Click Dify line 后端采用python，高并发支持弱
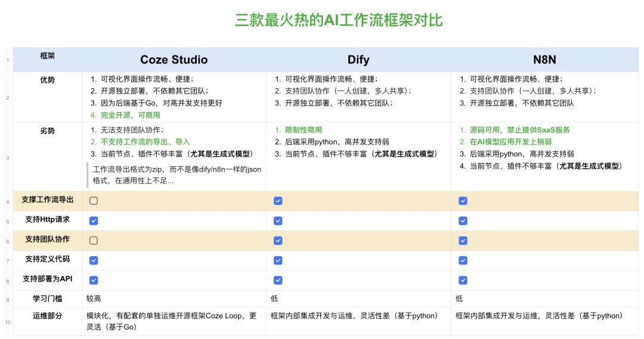This screenshot has height=339, width=644. point(337,142)
